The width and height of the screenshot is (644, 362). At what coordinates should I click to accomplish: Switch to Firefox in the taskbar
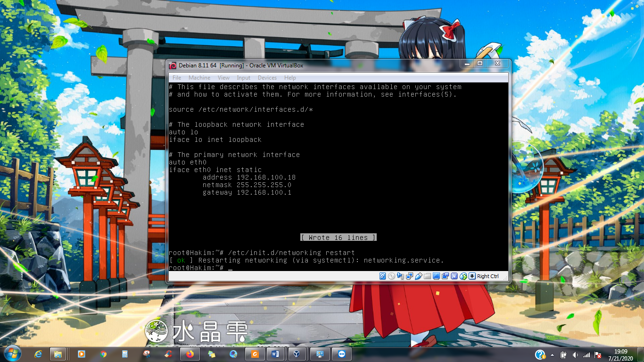point(190,354)
